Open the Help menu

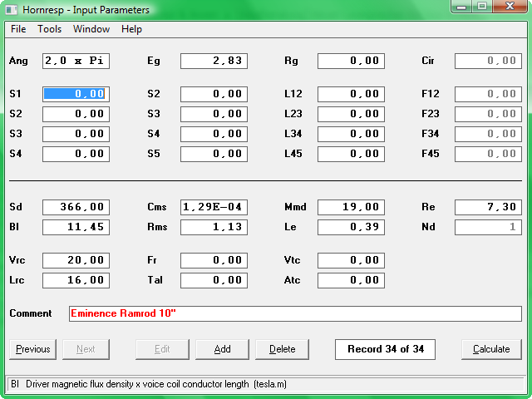[x=131, y=29]
